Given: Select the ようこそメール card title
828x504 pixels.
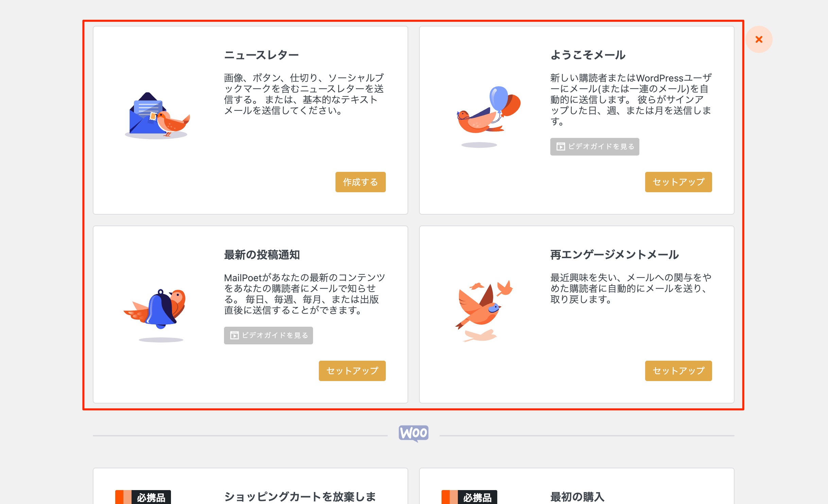Looking at the screenshot, I should (x=588, y=55).
